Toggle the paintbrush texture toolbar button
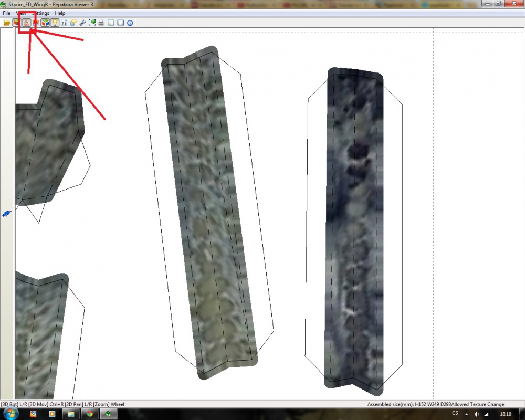The image size is (525, 420). pos(26,23)
